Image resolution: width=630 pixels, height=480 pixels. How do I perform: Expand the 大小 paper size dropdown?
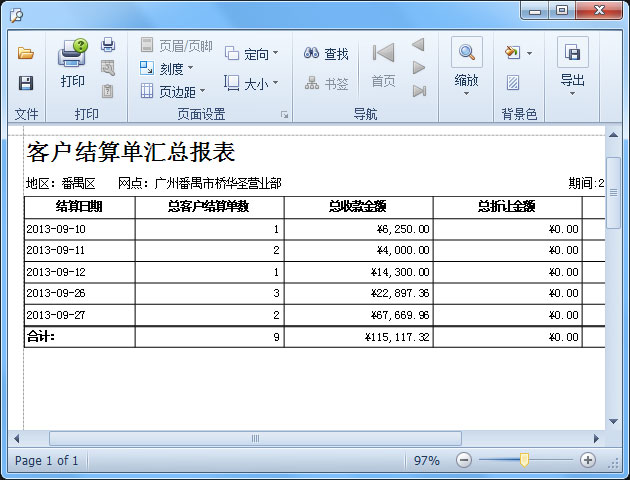point(251,84)
